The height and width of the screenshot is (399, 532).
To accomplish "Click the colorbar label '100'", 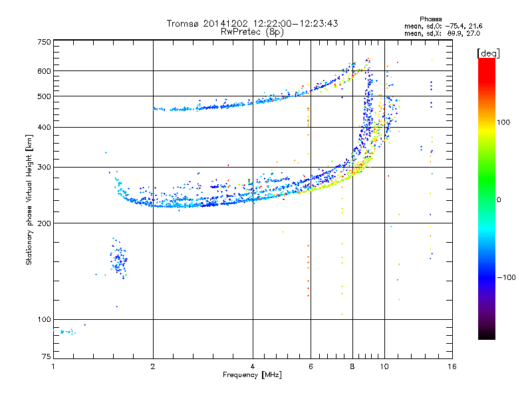I will [x=503, y=122].
